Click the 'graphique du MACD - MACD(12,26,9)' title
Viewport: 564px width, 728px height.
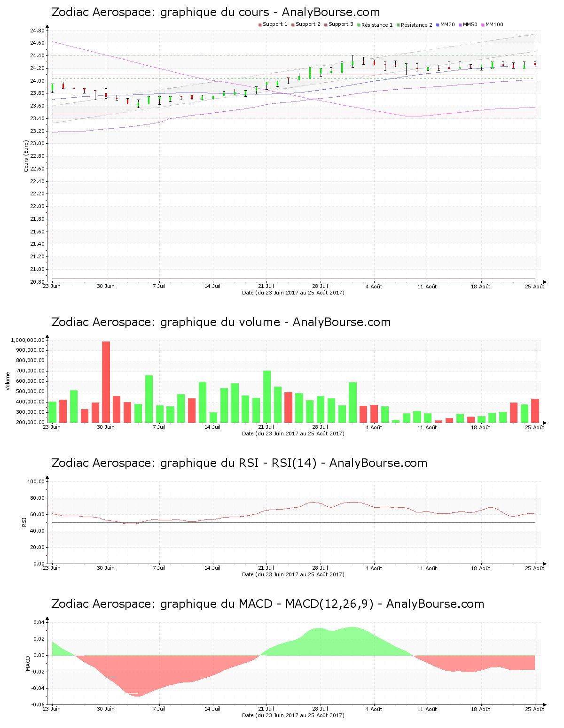pyautogui.click(x=268, y=604)
